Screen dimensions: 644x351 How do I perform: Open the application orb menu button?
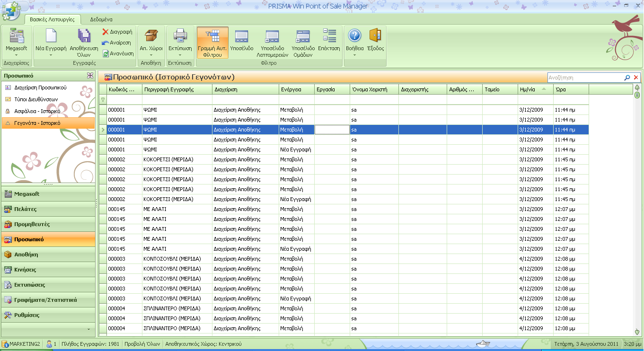coord(11,10)
